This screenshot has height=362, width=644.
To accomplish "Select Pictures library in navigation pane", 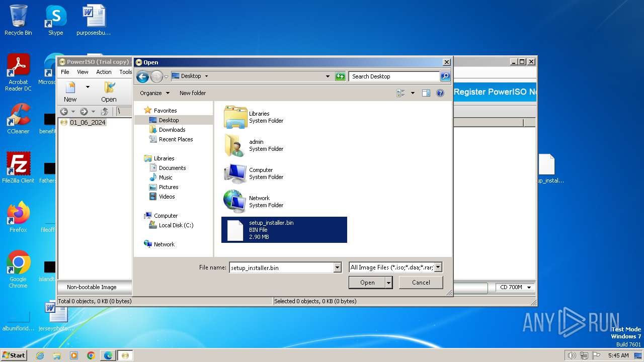I will point(169,187).
